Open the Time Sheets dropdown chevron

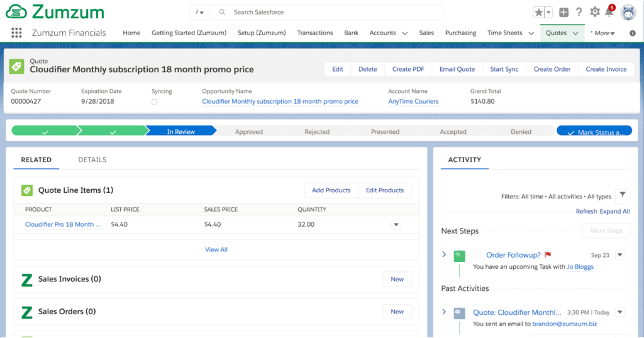[x=531, y=33]
